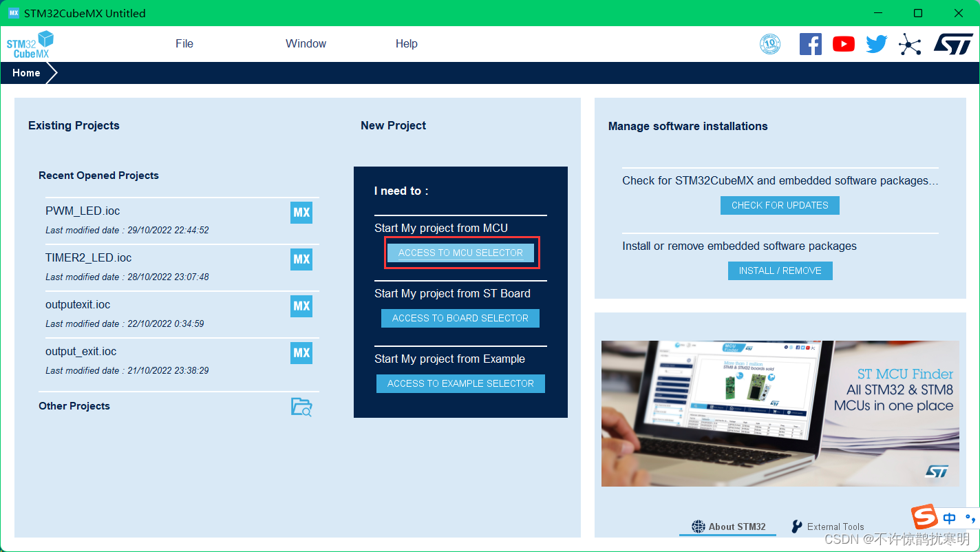The image size is (980, 552).
Task: Switch to the External Tools tab
Action: click(827, 527)
